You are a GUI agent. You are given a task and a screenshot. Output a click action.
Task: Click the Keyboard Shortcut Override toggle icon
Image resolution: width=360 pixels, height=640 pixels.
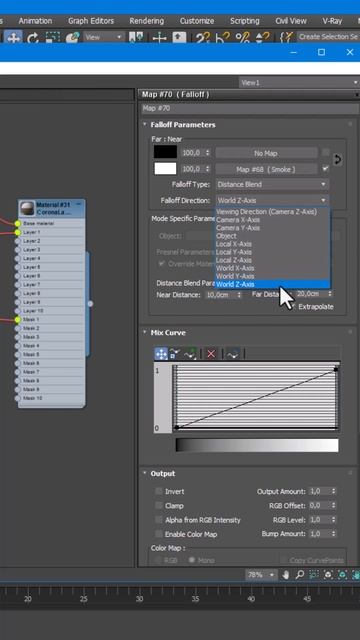click(178, 38)
